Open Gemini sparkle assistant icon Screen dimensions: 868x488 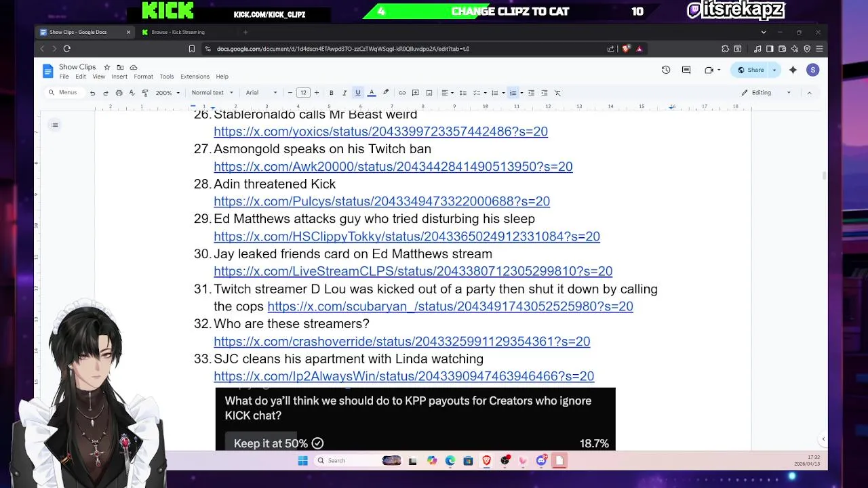click(793, 70)
